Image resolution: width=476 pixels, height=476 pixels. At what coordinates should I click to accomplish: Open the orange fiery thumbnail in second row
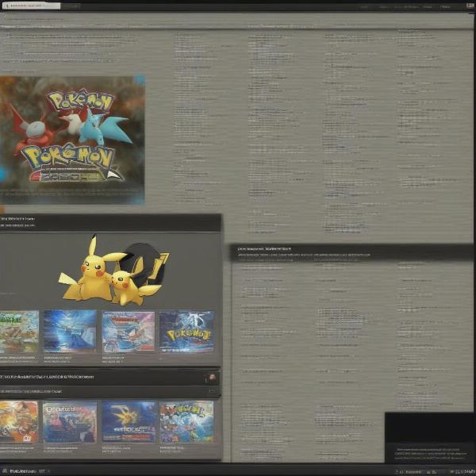click(19, 422)
